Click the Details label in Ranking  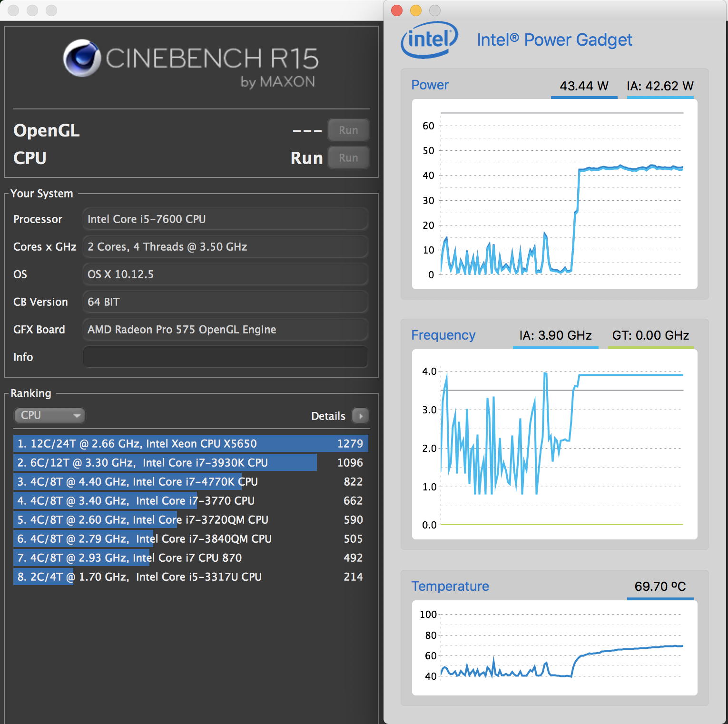(328, 416)
